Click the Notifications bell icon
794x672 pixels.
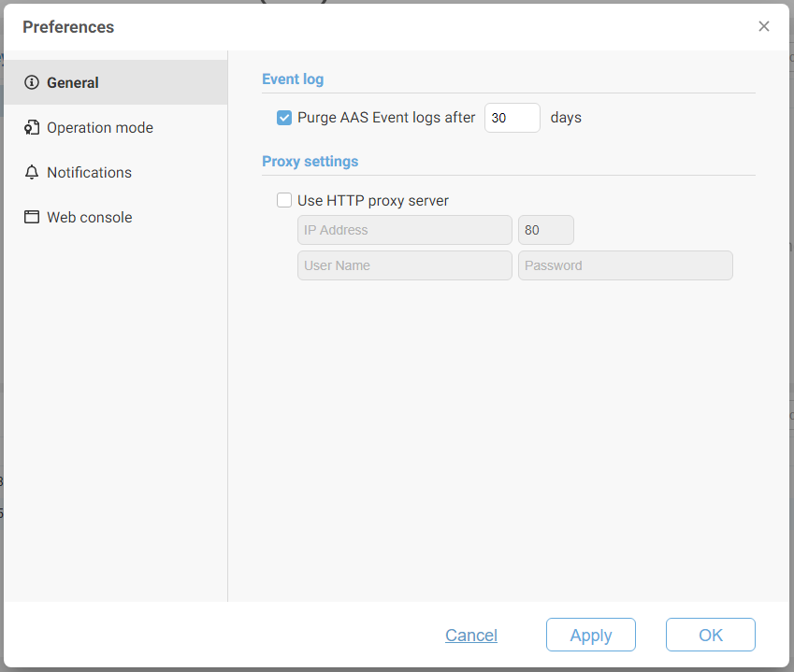(x=32, y=173)
